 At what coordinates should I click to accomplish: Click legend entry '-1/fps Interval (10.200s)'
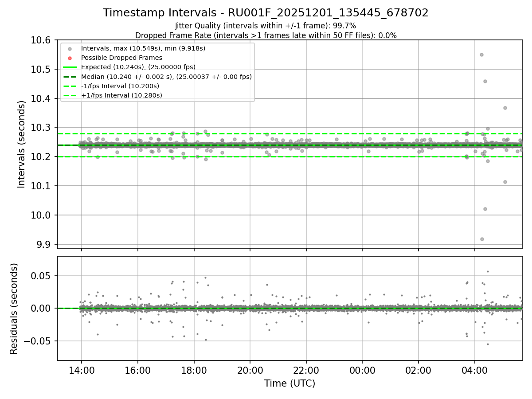120,86
